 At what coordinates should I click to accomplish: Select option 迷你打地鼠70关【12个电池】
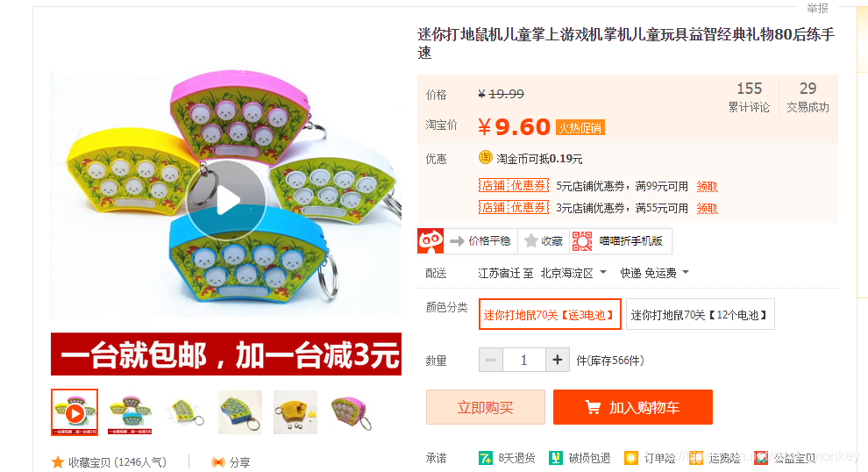[x=701, y=314]
